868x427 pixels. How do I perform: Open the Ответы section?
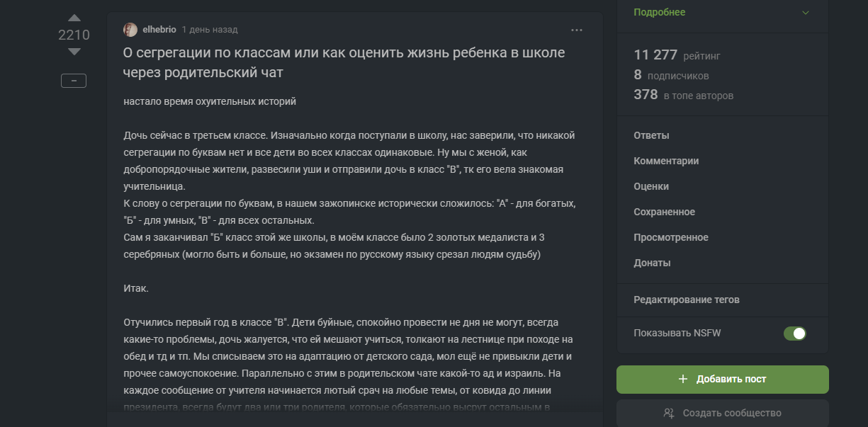pos(651,135)
